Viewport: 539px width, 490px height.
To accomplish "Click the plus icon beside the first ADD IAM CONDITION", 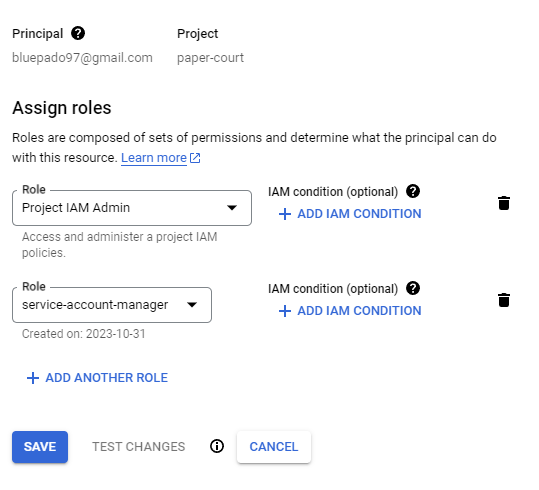I will coord(285,214).
